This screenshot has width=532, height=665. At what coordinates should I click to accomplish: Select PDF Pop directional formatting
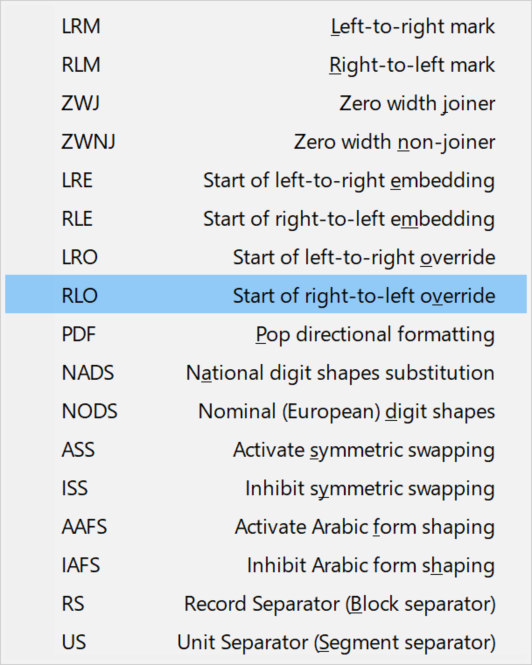(x=266, y=334)
